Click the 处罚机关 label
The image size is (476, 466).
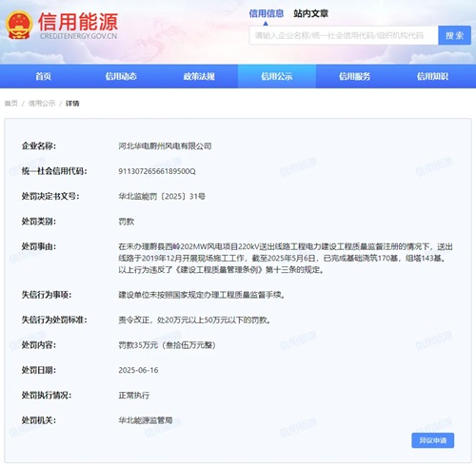[39, 420]
